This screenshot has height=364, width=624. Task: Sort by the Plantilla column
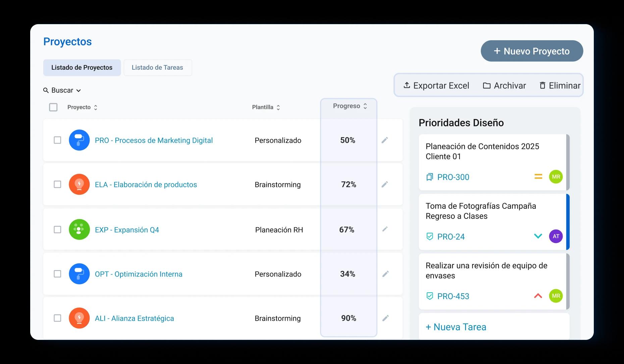(266, 107)
